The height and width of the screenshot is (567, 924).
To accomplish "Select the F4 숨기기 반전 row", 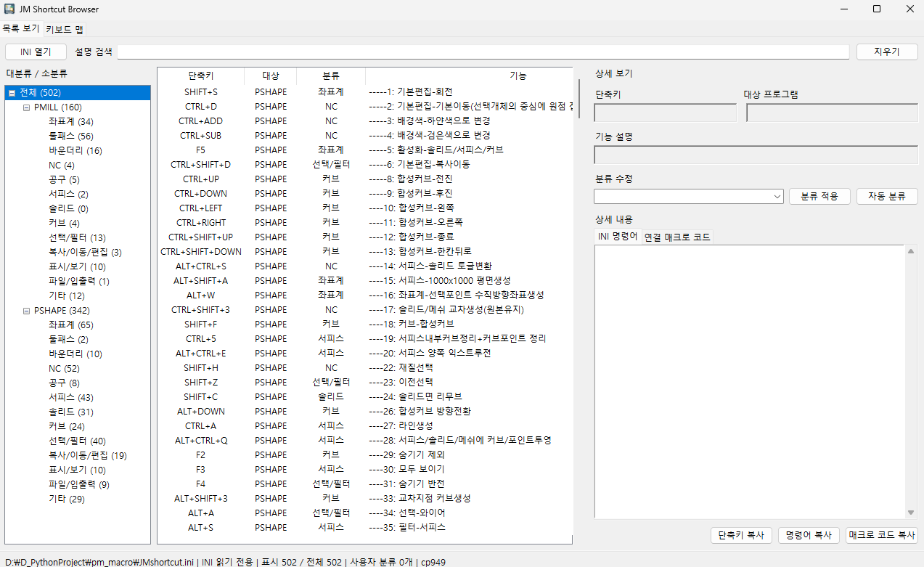I will coord(365,484).
